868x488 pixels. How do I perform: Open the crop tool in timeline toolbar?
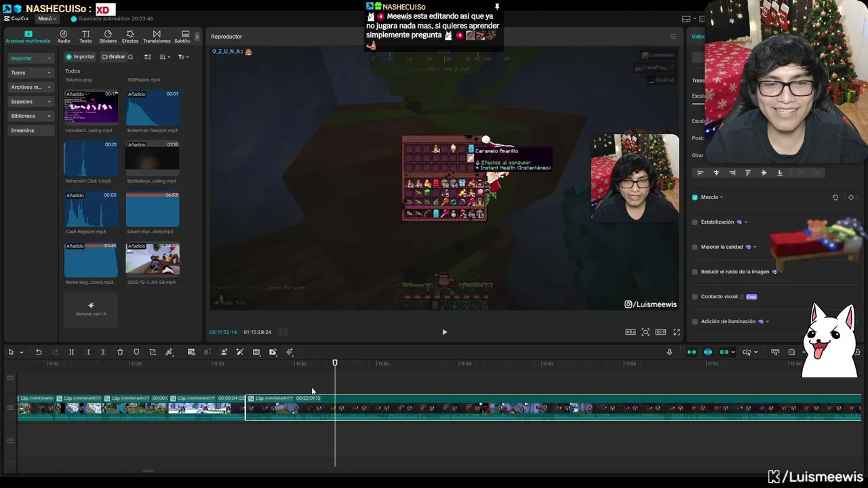point(153,352)
